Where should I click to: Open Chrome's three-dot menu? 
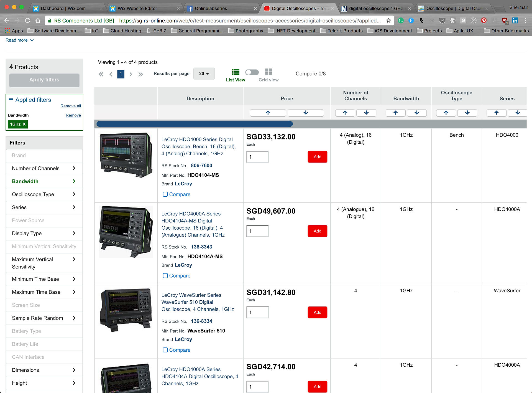(x=525, y=21)
